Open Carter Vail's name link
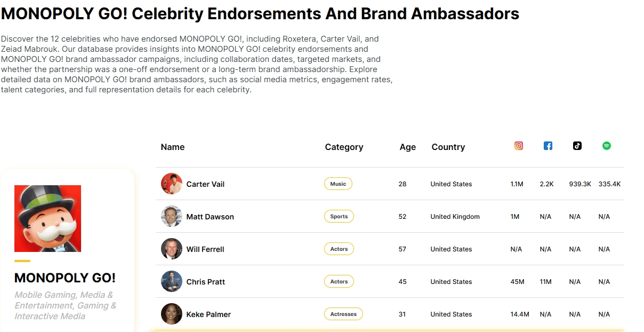The width and height of the screenshot is (644, 332). click(x=205, y=184)
